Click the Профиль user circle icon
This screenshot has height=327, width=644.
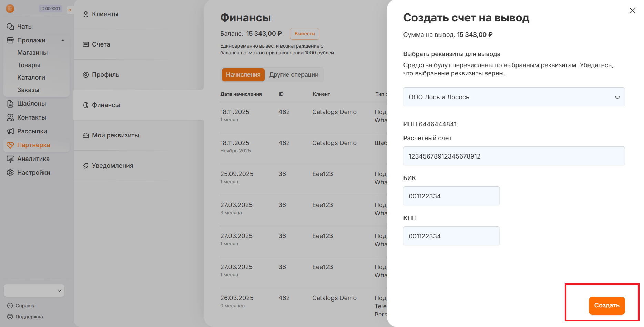tap(86, 75)
